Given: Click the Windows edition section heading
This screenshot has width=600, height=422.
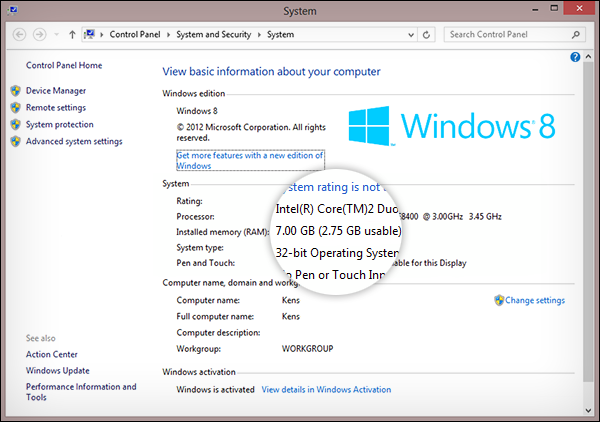Looking at the screenshot, I should (194, 93).
